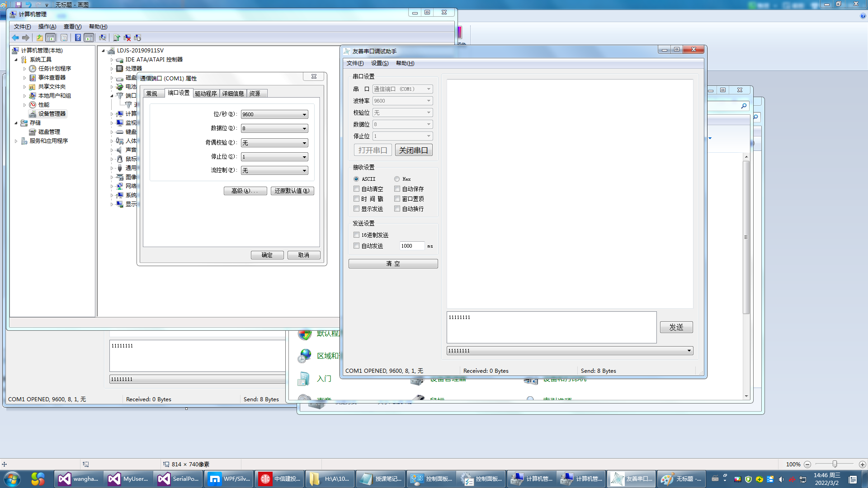Switch to the 驱动程序 tab

pos(206,94)
